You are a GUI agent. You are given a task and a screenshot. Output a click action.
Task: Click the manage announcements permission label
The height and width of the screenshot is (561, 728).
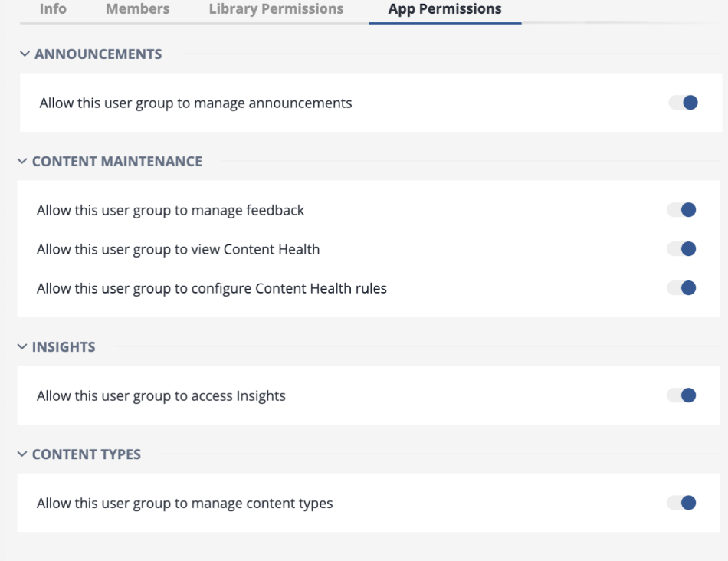coord(195,103)
